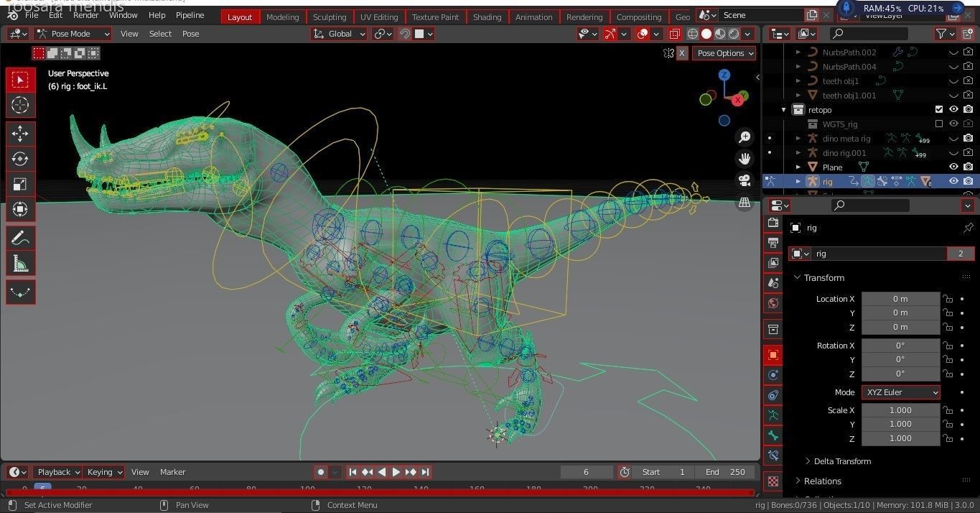Click the viewport zoom magnifier icon

click(x=745, y=137)
